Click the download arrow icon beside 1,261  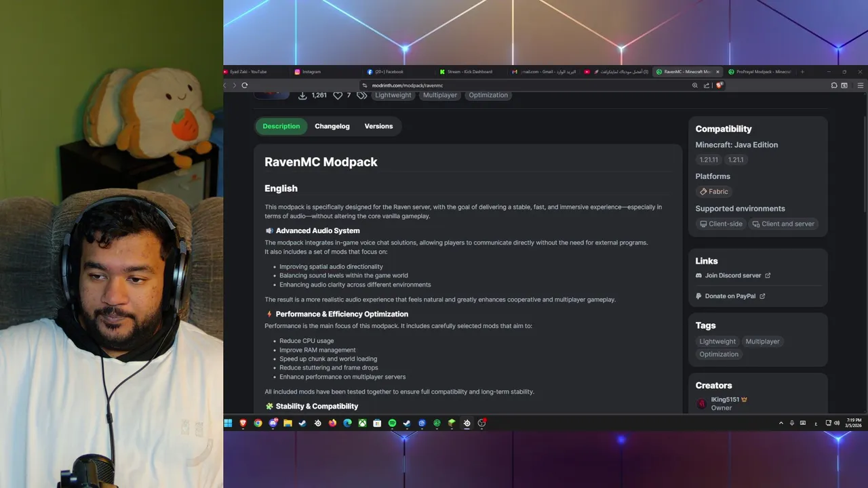[302, 96]
